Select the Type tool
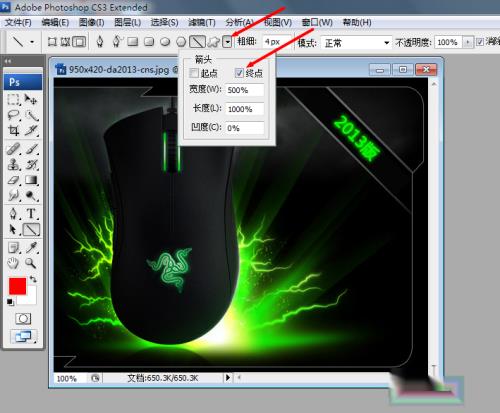The width and height of the screenshot is (500, 413). [x=31, y=213]
